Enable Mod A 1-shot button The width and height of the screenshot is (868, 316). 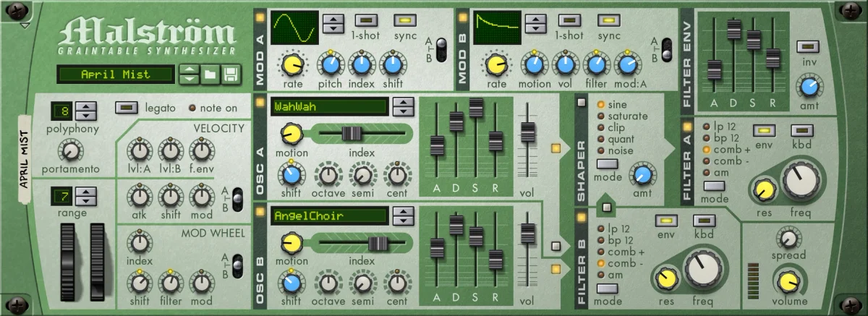tap(365, 20)
